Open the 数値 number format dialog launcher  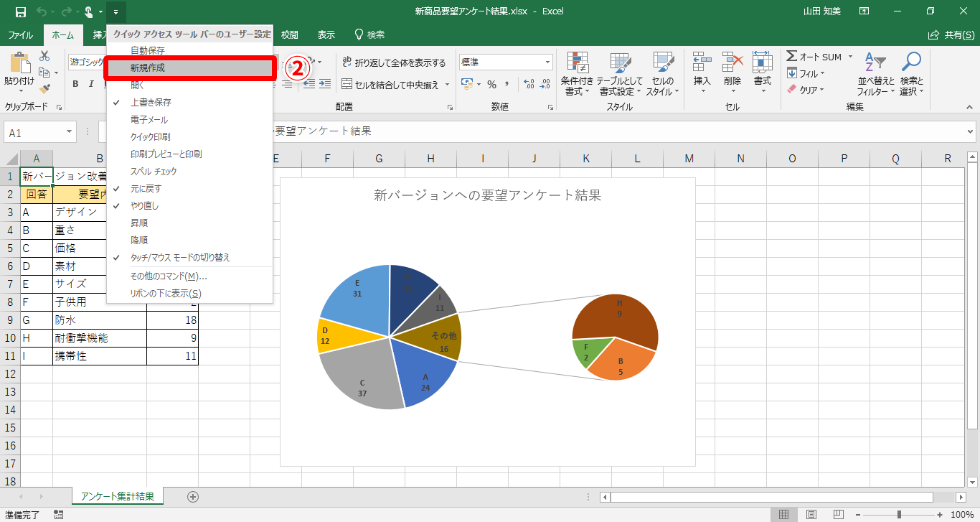[550, 107]
